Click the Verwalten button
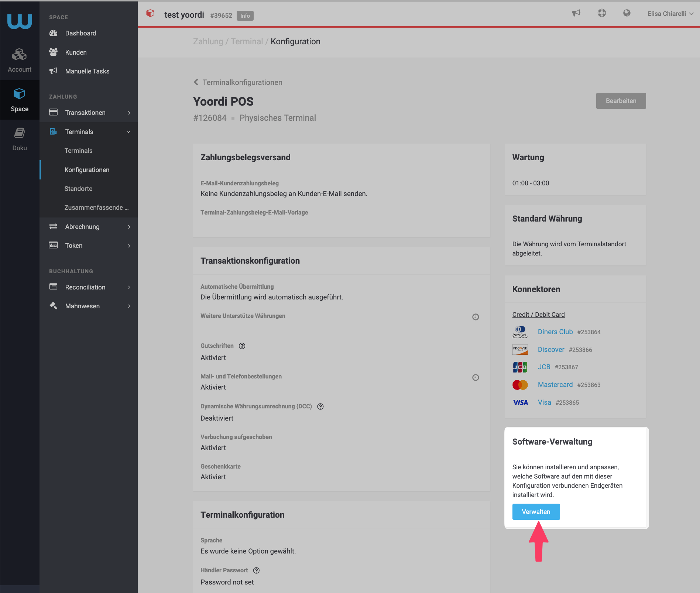Viewport: 700px width, 593px height. [536, 512]
